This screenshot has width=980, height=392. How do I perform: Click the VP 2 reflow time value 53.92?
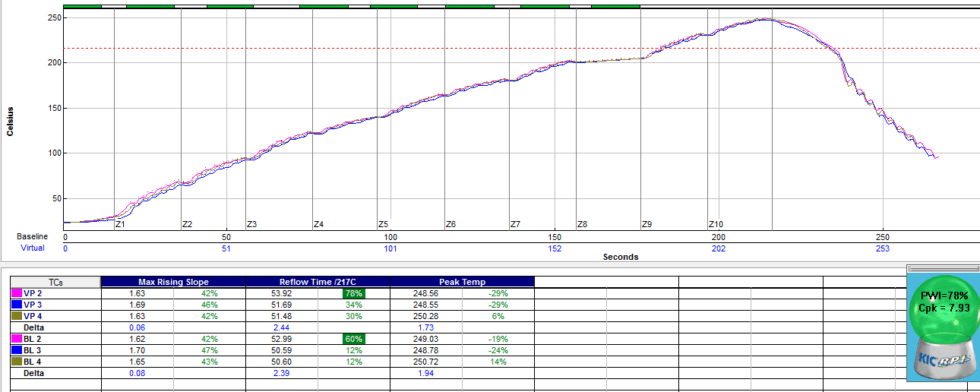pos(282,293)
